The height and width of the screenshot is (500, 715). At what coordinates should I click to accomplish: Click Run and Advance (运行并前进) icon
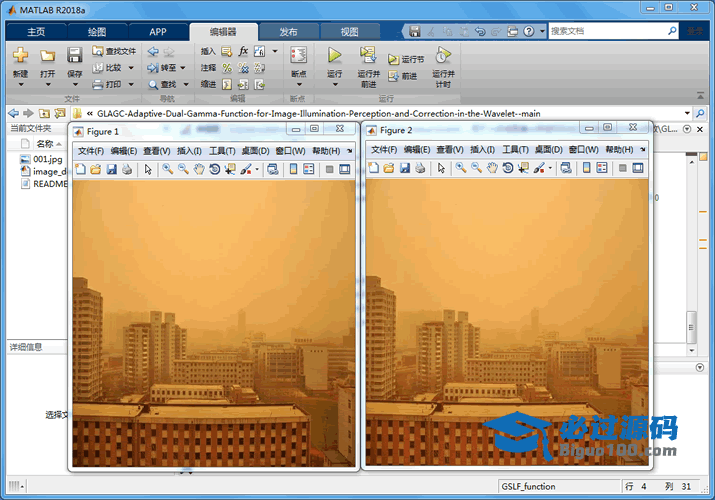pyautogui.click(x=368, y=55)
